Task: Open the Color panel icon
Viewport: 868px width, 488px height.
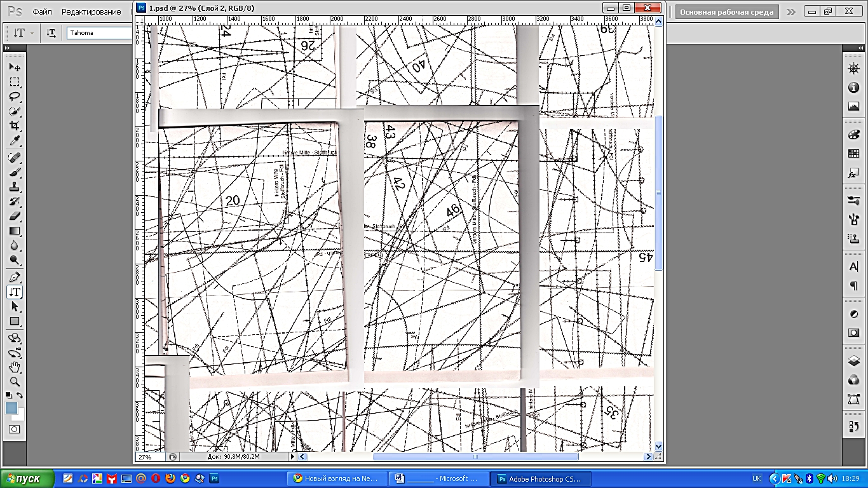Action: click(x=853, y=135)
